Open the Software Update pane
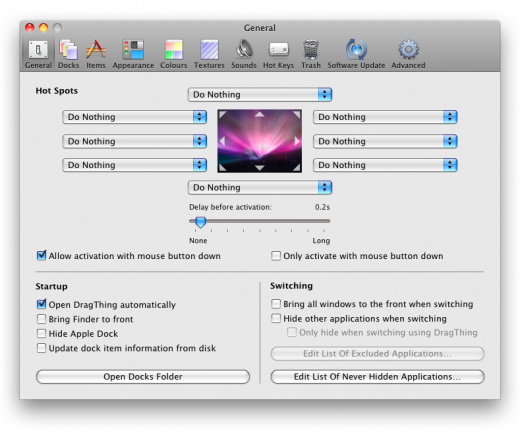This screenshot has height=433, width=520. 356,54
